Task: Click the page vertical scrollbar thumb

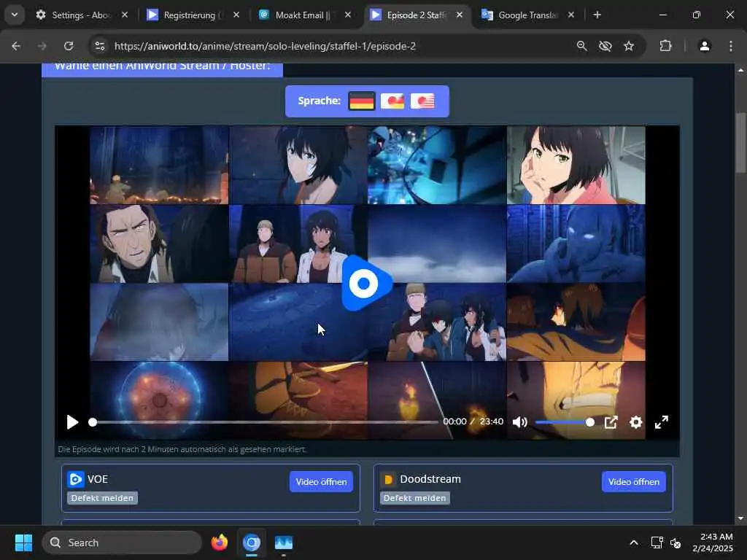Action: tap(740, 143)
